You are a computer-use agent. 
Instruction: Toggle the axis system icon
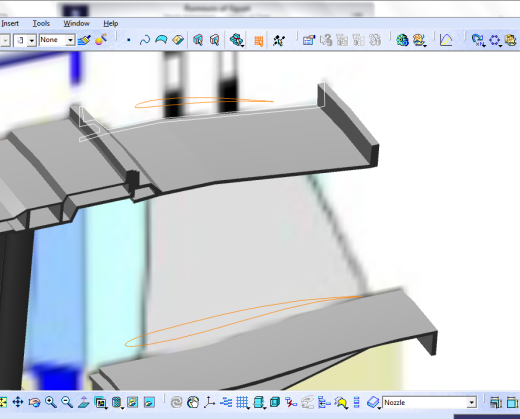(x=209, y=402)
